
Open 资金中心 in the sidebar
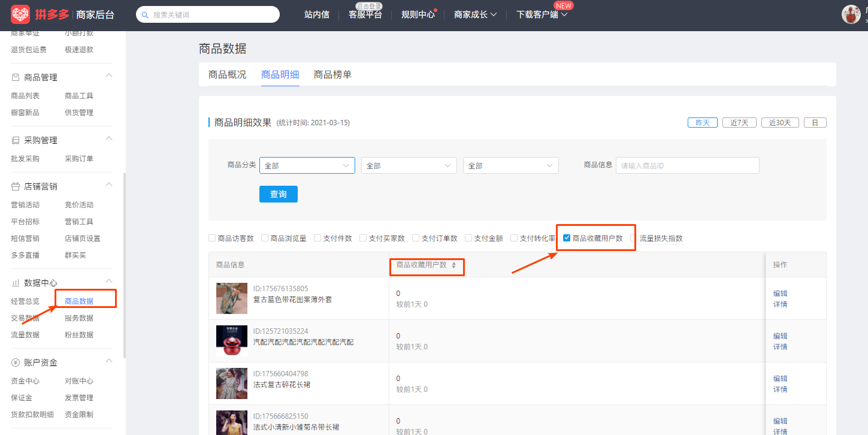pyautogui.click(x=25, y=381)
